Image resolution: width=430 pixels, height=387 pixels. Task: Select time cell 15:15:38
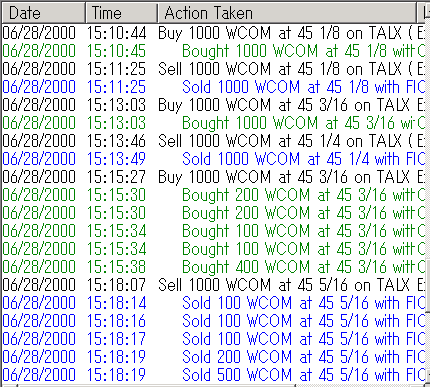(x=116, y=267)
